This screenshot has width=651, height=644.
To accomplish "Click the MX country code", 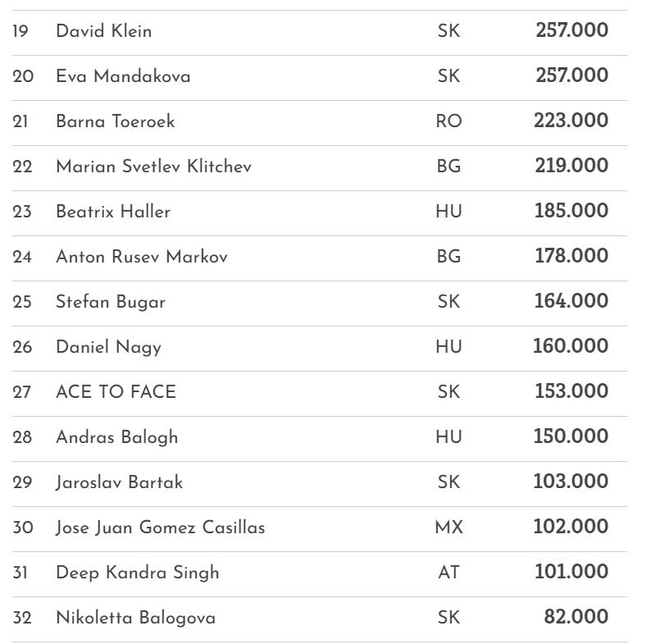I will 448,528.
